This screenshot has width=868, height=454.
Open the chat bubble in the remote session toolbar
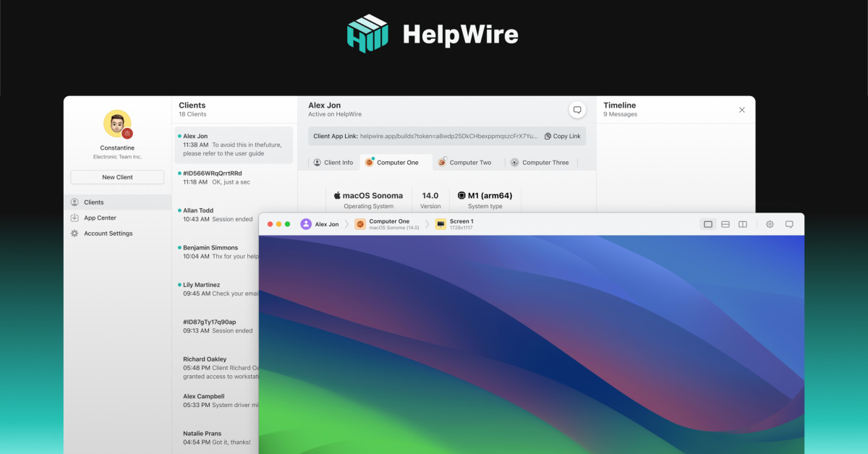tap(790, 224)
